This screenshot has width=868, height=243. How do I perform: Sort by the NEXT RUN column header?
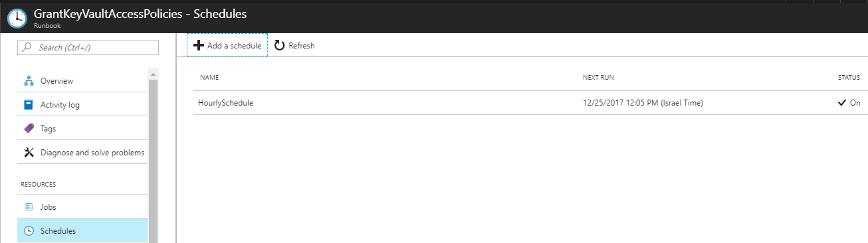598,78
